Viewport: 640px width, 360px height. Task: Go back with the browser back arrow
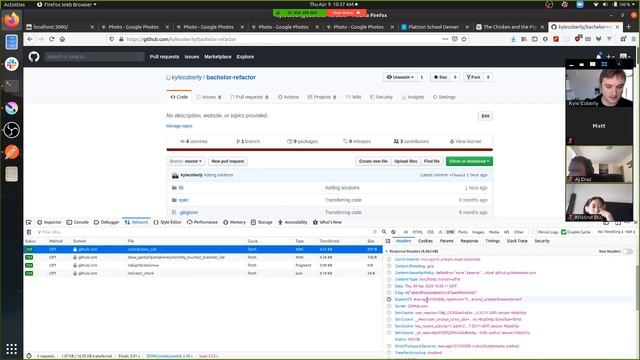(x=30, y=39)
